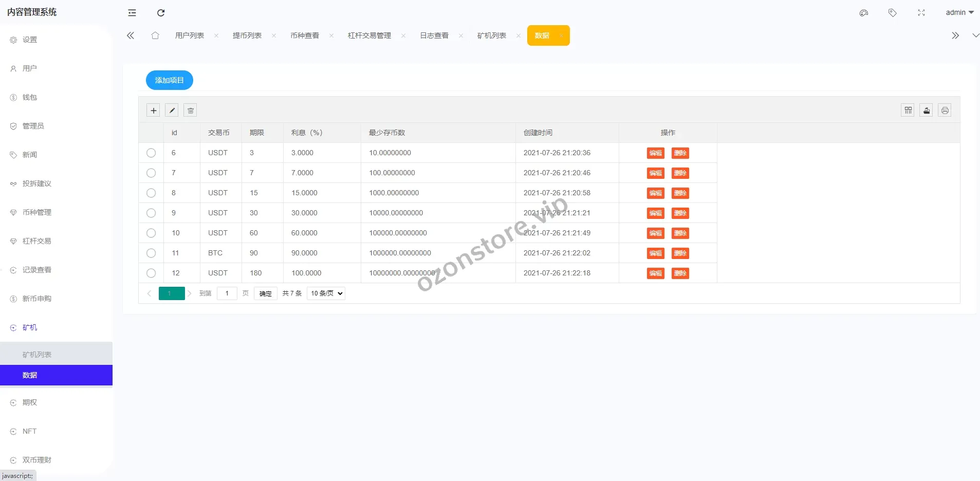Click the trash delete icon in table toolbar
980x481 pixels.
191,110
